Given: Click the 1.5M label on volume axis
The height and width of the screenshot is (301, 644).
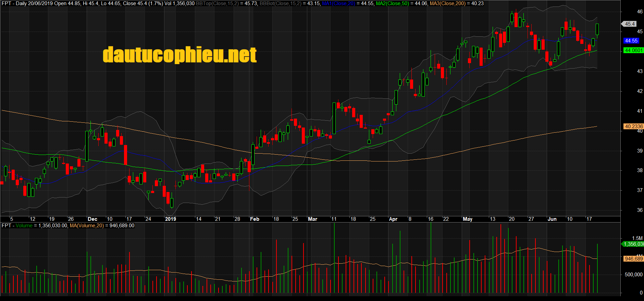Looking at the screenshot, I should (637, 238).
